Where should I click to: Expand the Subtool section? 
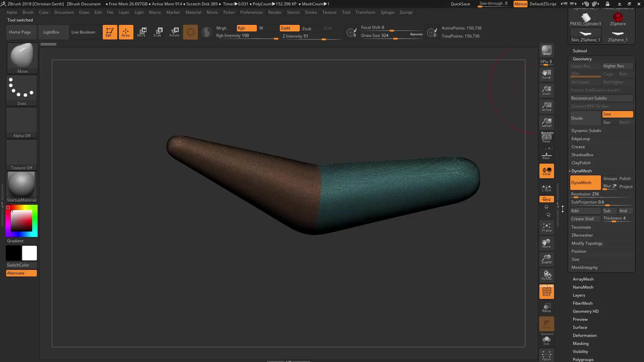click(580, 51)
